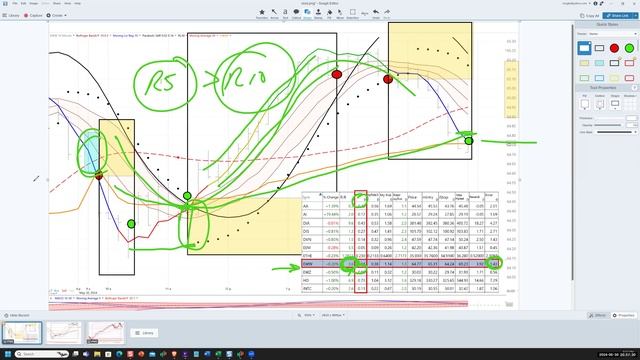
Task: Select the second recent capture thumbnail
Action: pos(64,333)
